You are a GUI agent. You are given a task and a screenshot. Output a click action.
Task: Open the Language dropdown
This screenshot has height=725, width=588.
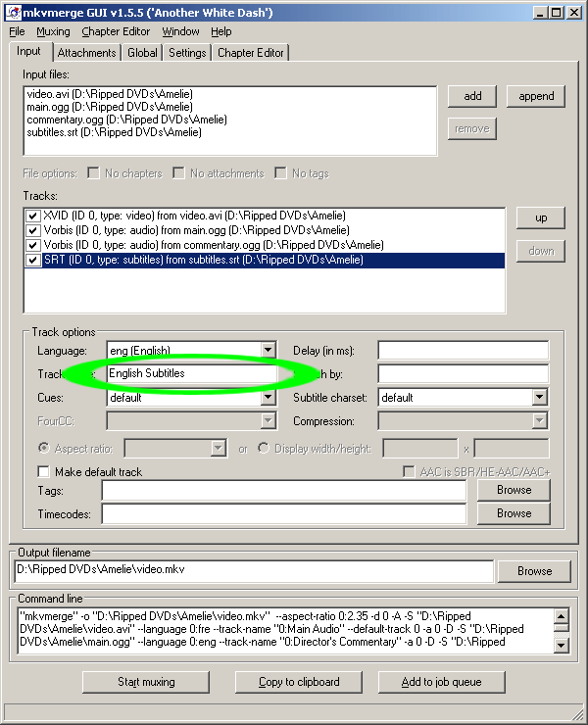pyautogui.click(x=269, y=350)
